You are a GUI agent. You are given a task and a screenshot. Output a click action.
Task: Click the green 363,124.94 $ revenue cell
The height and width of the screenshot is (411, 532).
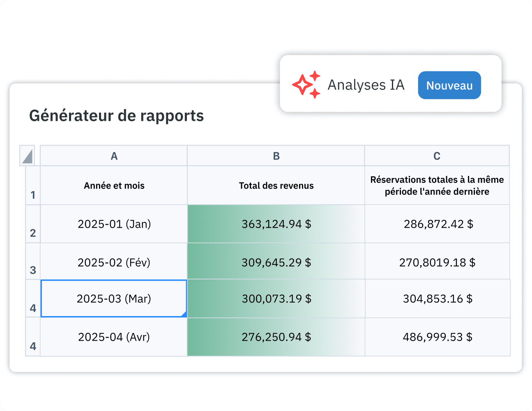pyautogui.click(x=276, y=224)
